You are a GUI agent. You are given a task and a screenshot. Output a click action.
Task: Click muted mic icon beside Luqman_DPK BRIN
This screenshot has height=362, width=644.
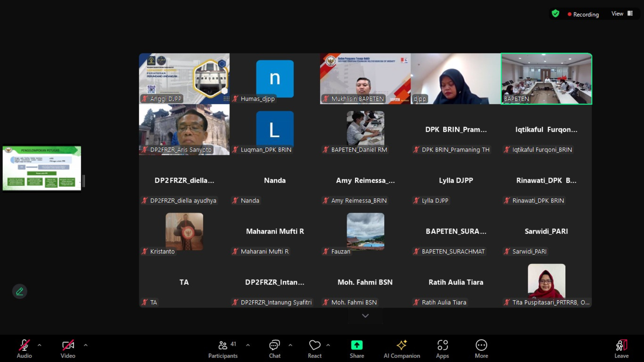(235, 149)
